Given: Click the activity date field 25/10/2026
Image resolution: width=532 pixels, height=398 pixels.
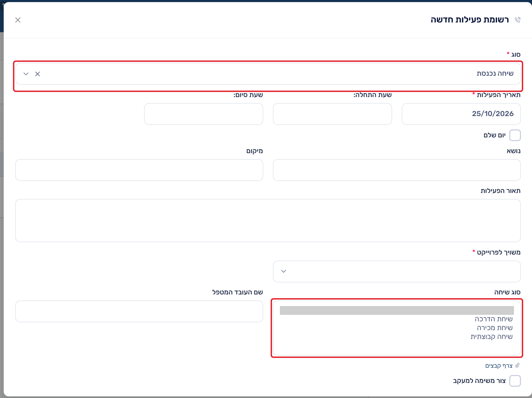Looking at the screenshot, I should (x=461, y=114).
